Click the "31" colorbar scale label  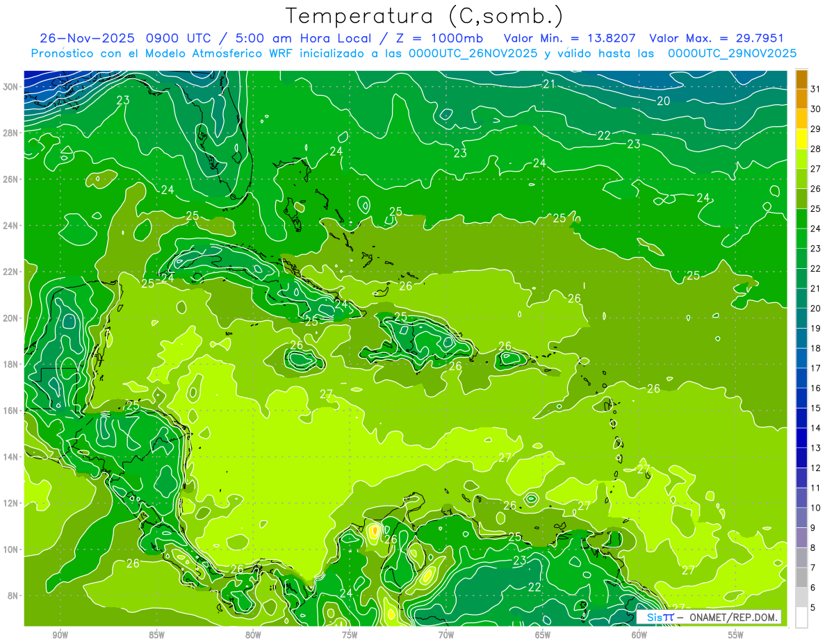pos(816,89)
